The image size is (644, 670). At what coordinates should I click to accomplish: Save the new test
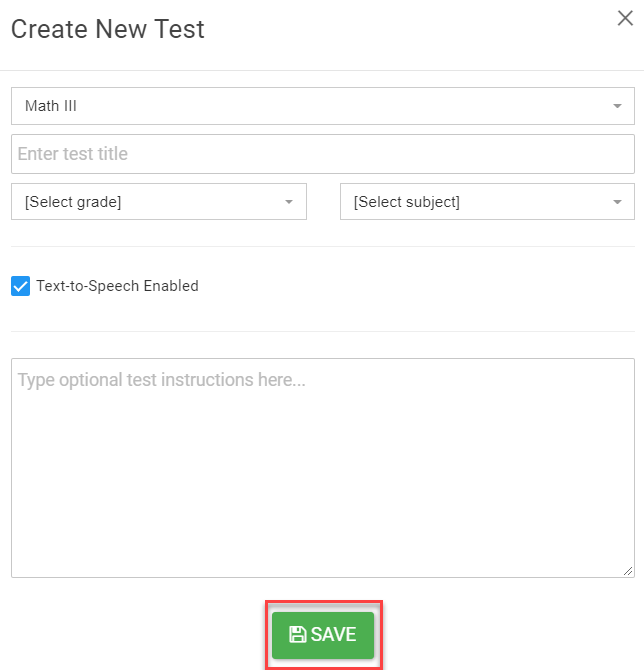tap(323, 635)
